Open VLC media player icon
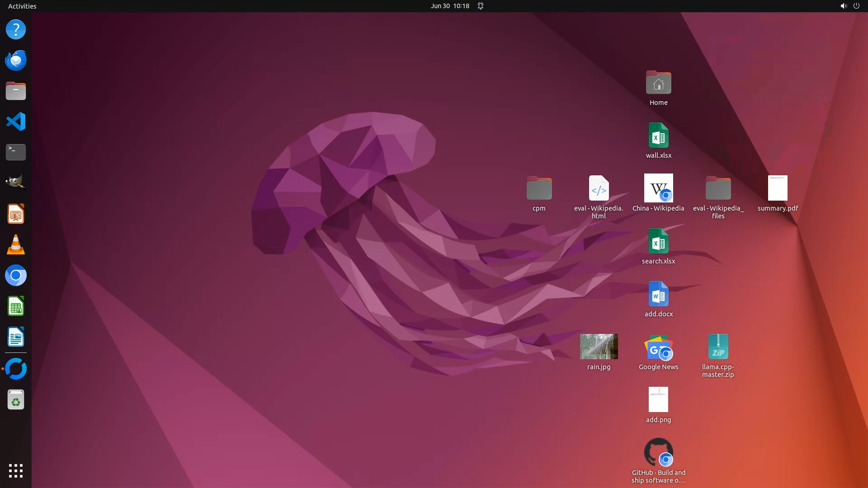The height and width of the screenshot is (488, 868). tap(16, 244)
